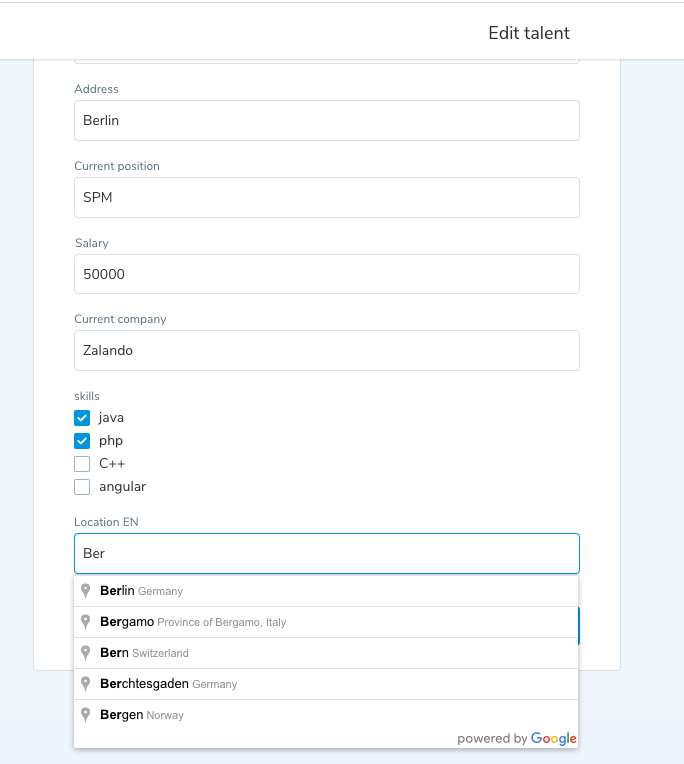Click the Google logo in suggestions footer
Image resolution: width=684 pixels, height=764 pixels.
pyautogui.click(x=554, y=739)
